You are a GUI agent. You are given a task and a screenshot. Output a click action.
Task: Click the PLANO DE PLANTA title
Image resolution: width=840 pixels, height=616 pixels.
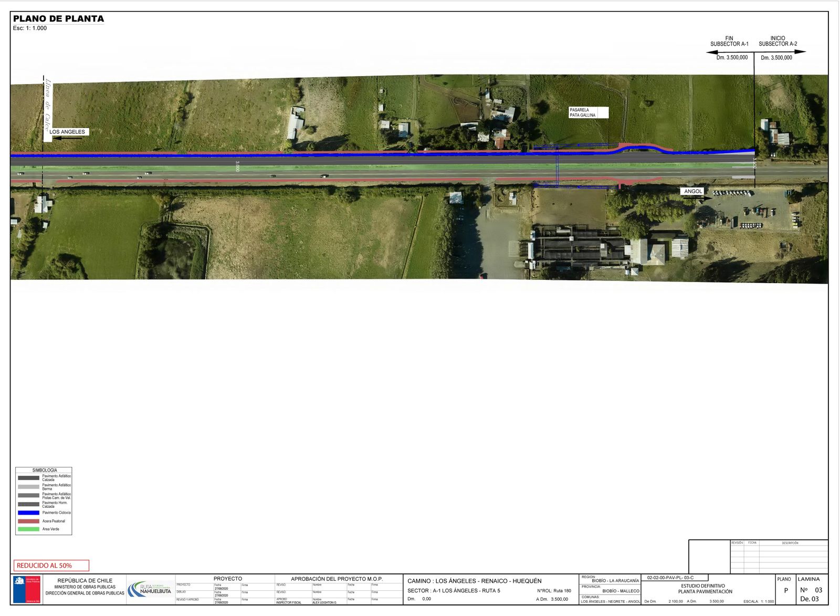point(58,19)
